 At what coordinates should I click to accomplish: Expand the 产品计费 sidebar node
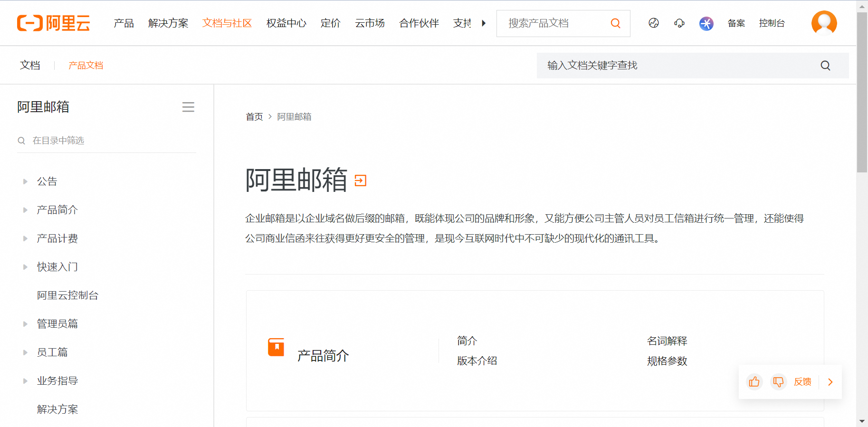pos(25,238)
